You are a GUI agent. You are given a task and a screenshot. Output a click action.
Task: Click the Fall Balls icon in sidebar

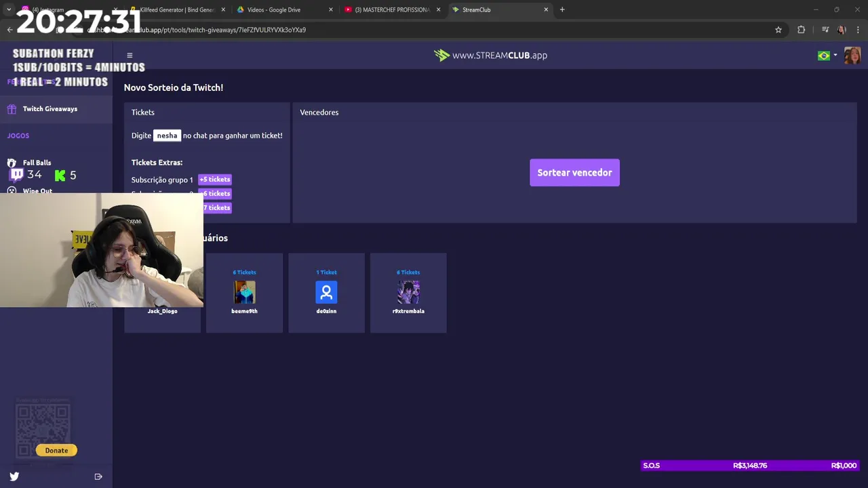(x=12, y=163)
